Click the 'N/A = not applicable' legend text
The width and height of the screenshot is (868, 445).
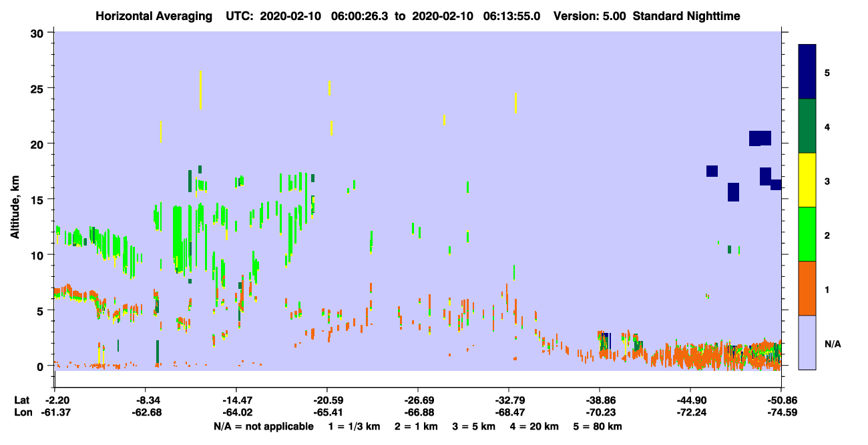click(263, 426)
